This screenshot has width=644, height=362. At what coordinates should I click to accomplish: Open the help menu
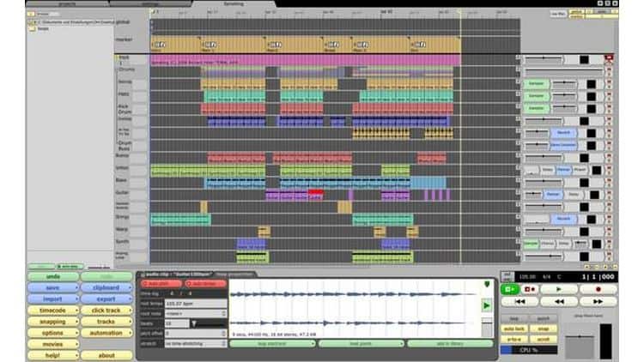point(53,355)
